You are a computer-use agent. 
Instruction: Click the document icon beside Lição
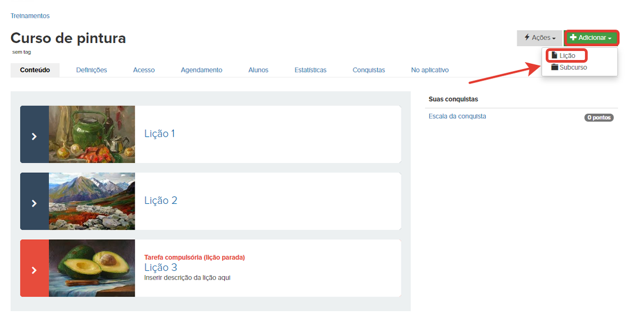554,56
